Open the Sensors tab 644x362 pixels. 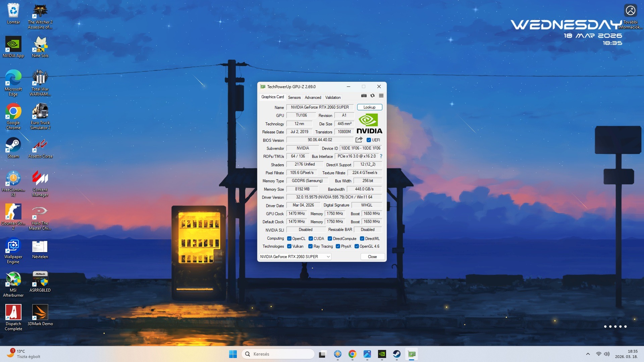(x=294, y=97)
